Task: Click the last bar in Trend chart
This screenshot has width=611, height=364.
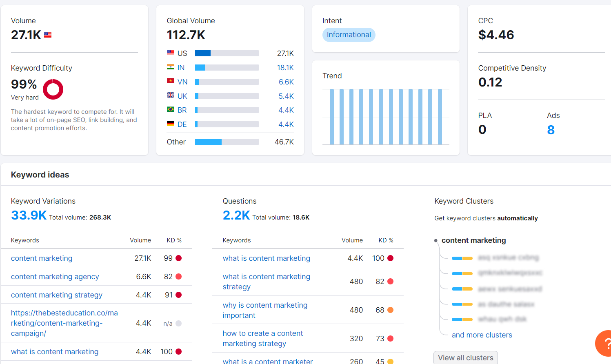Action: coord(440,117)
